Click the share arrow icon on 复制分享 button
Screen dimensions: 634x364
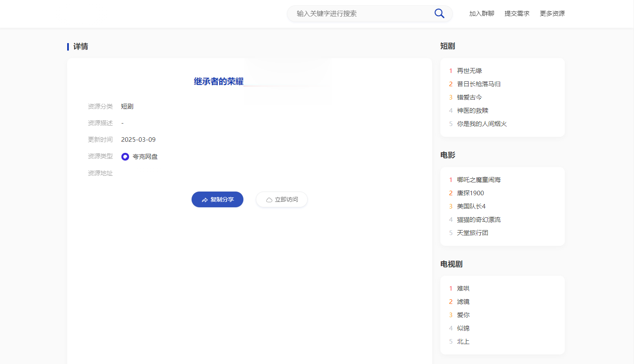(x=204, y=199)
